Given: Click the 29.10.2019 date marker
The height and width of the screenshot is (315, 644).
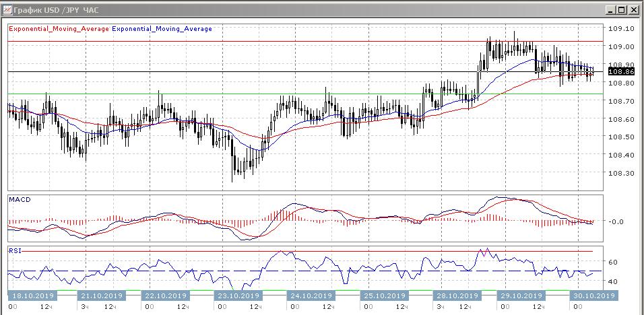Looking at the screenshot, I should (x=521, y=295).
